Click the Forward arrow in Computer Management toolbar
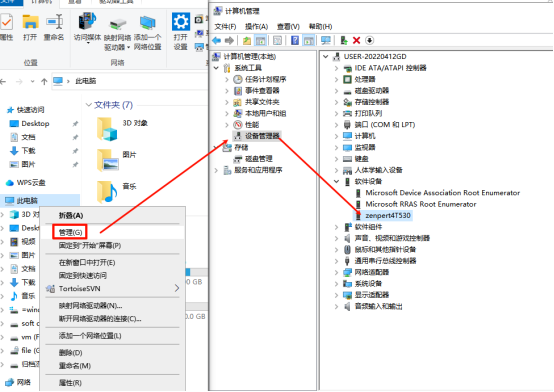554x392 pixels. tap(229, 40)
